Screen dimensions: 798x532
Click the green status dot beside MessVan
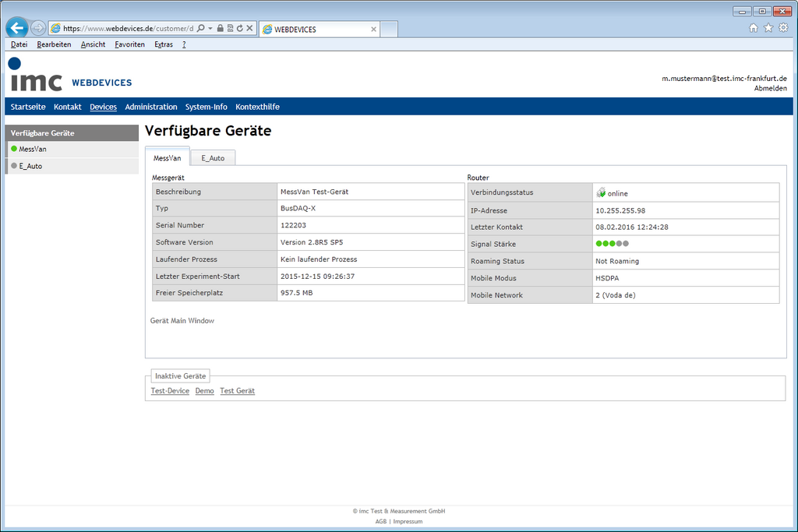point(16,149)
